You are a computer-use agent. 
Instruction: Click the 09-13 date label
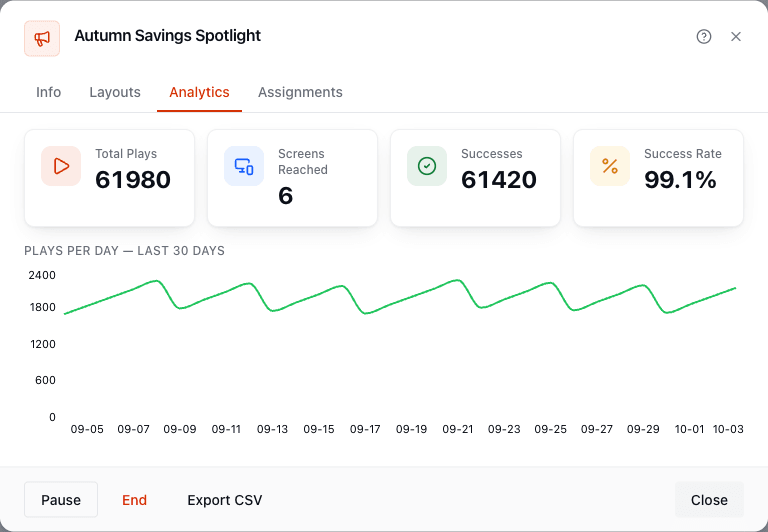pyautogui.click(x=272, y=430)
